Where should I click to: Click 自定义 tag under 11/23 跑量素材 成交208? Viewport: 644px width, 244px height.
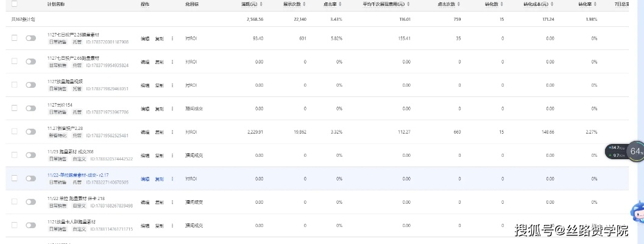pos(79,159)
